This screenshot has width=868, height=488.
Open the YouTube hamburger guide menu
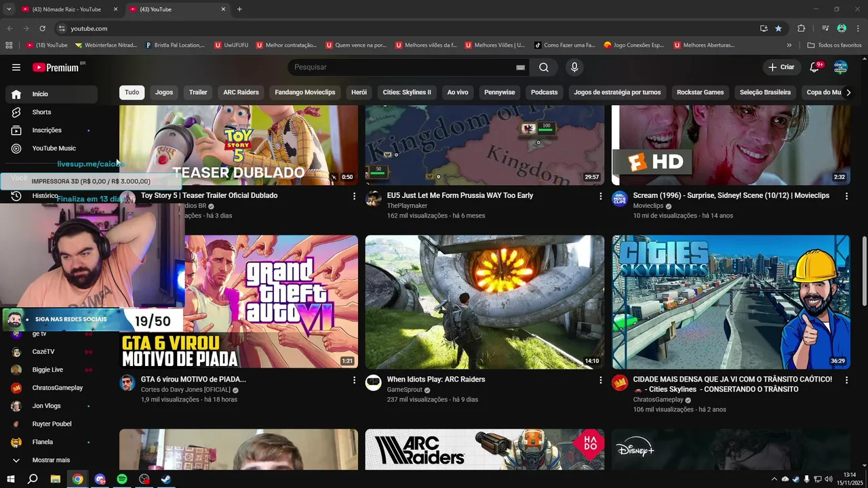pos(16,67)
